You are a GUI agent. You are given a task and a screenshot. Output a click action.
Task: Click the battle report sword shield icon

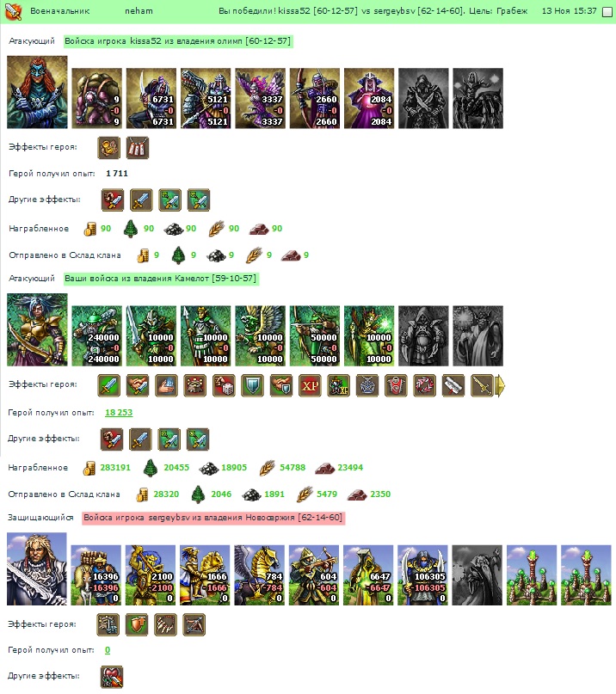14,11
